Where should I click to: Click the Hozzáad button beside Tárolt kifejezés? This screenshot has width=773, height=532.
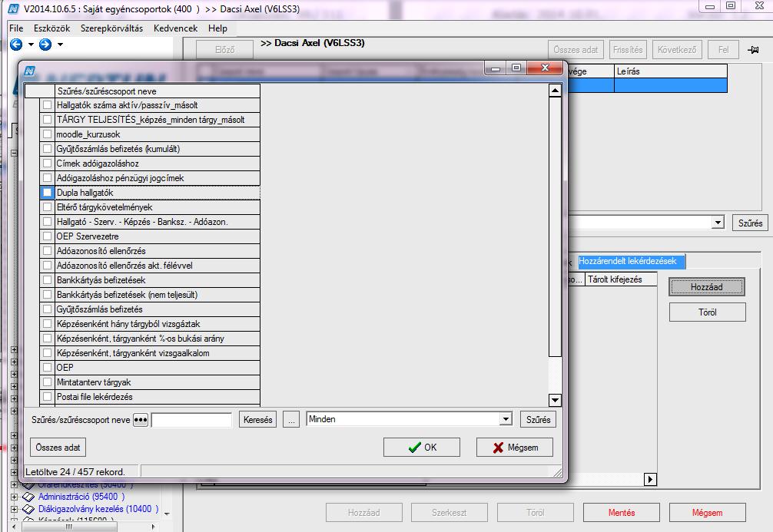point(706,286)
